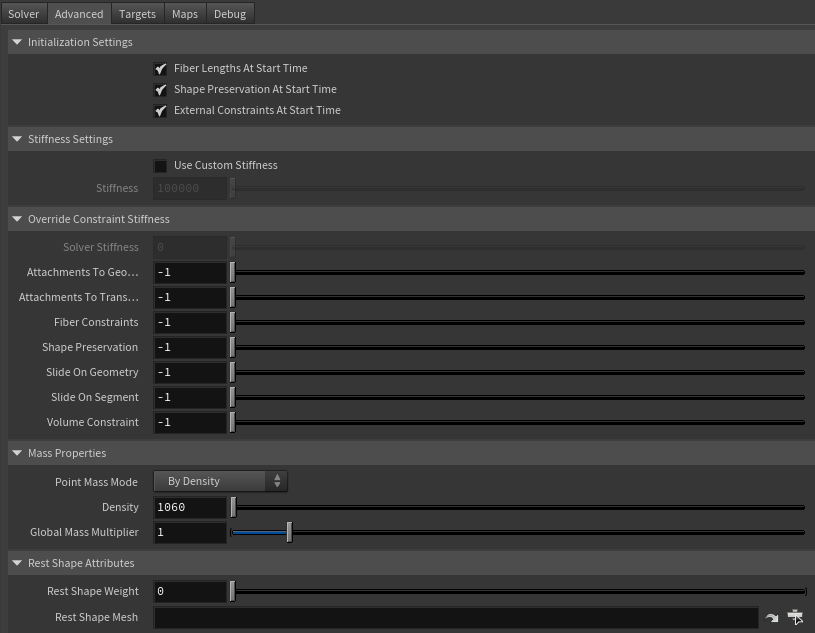Collapse the Mass Properties section
This screenshot has height=633, width=815.
(17, 453)
